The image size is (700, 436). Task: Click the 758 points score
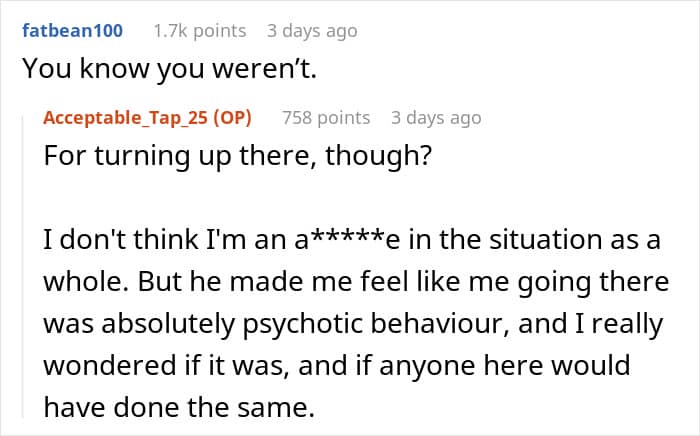pyautogui.click(x=326, y=117)
